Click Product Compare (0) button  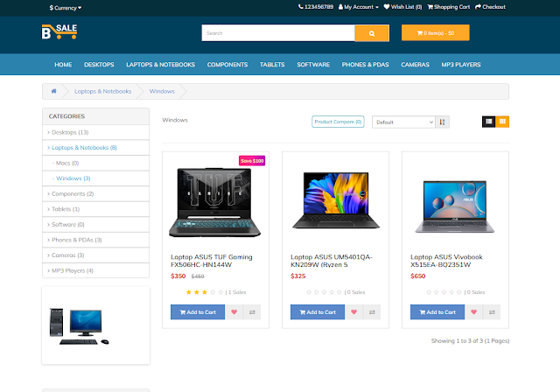point(338,122)
